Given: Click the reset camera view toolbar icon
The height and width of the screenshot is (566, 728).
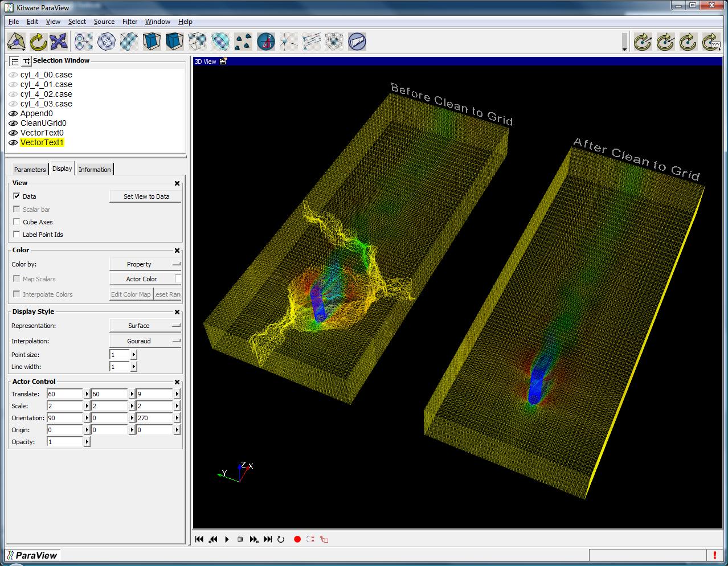Looking at the screenshot, I should [16, 42].
